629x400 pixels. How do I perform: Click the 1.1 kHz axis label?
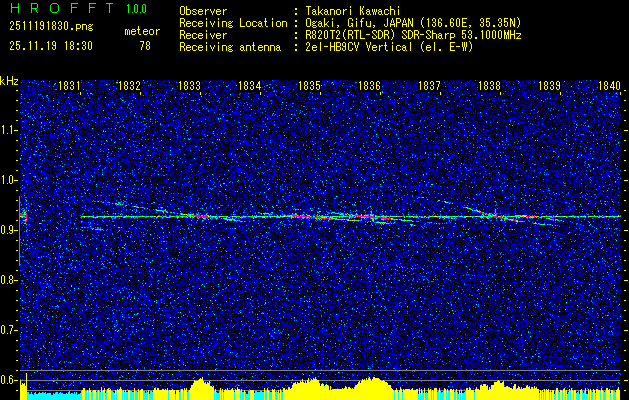pyautogui.click(x=8, y=130)
